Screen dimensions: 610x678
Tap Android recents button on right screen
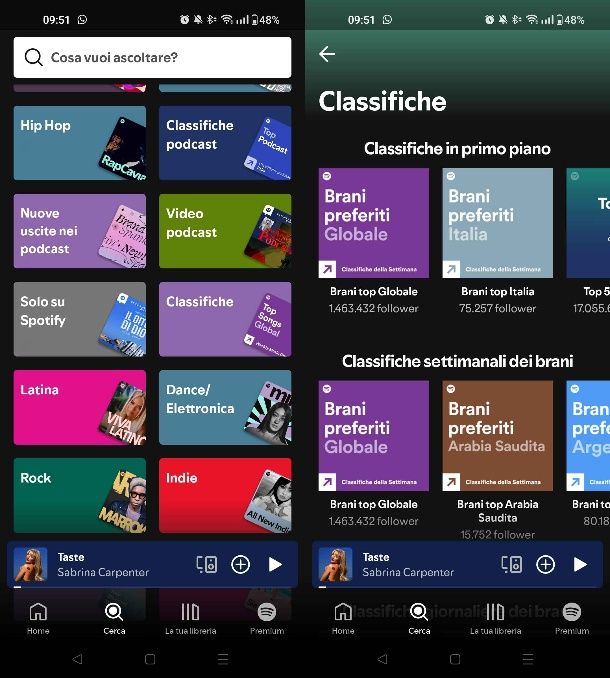(528, 659)
